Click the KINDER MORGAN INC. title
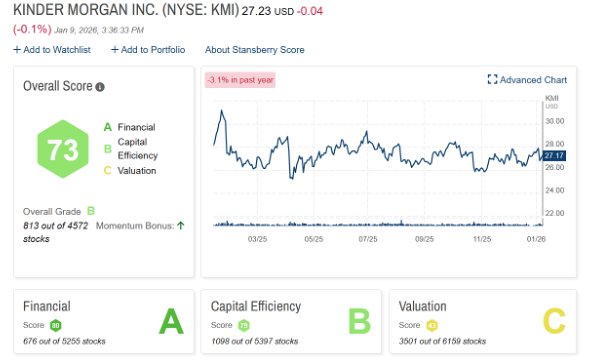The width and height of the screenshot is (590, 360). [126, 10]
